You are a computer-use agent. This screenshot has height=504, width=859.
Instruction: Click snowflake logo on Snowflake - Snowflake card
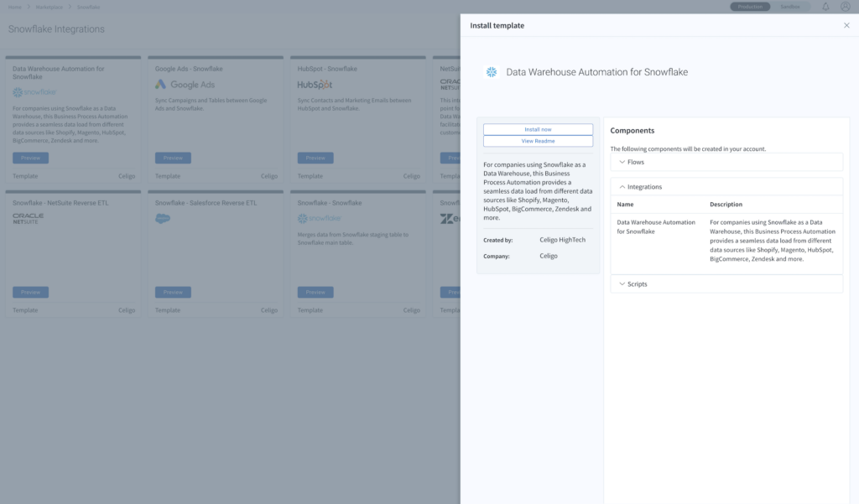[x=320, y=218]
